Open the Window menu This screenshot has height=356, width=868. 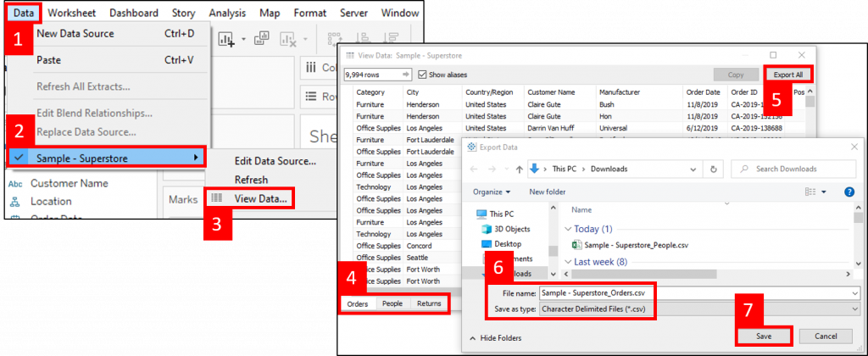point(400,13)
